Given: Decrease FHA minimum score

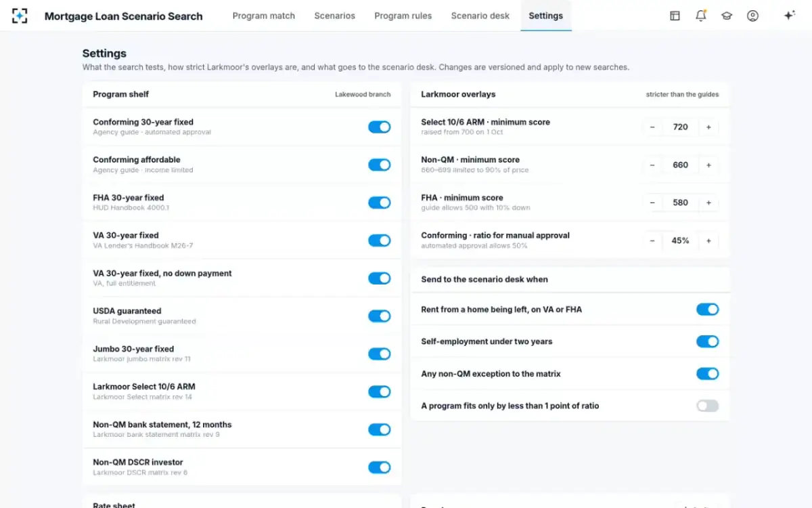Looking at the screenshot, I should (652, 203).
